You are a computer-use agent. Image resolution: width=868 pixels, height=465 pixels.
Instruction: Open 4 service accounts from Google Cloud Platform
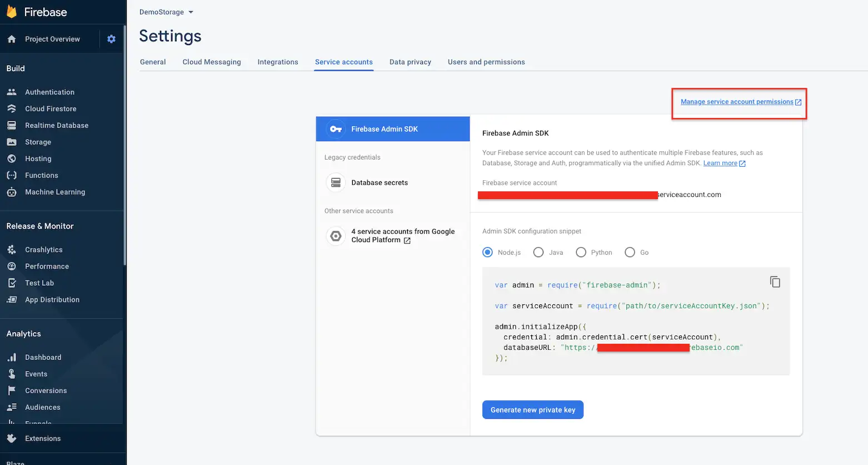tap(403, 236)
